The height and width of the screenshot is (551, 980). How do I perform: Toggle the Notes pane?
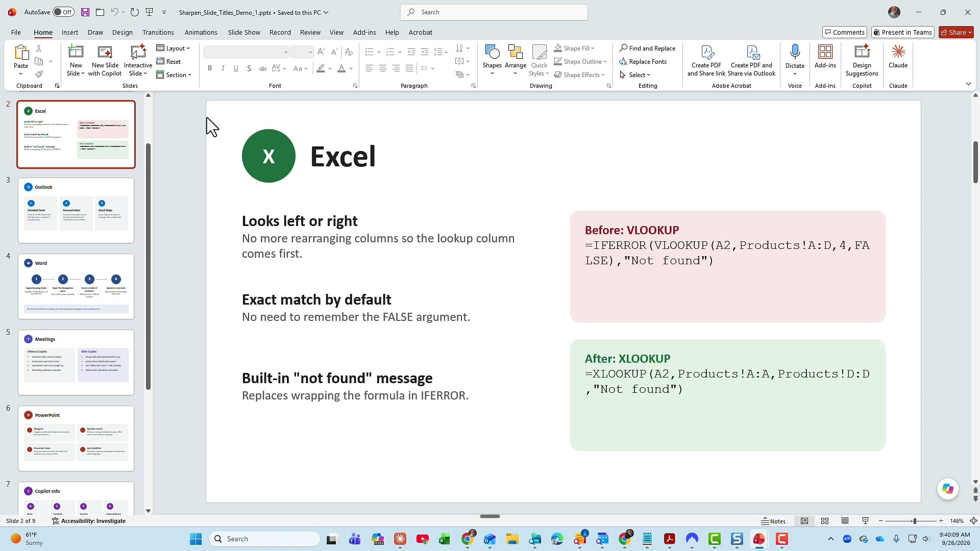point(773,521)
